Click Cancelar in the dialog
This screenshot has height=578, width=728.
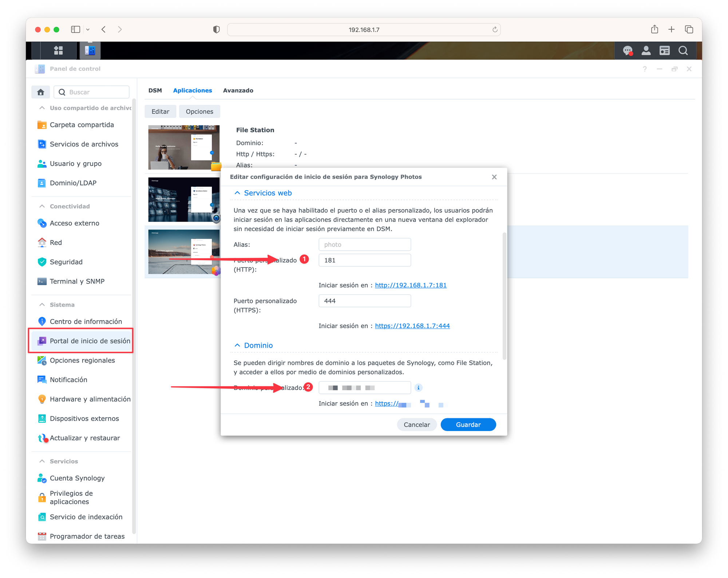click(x=417, y=425)
